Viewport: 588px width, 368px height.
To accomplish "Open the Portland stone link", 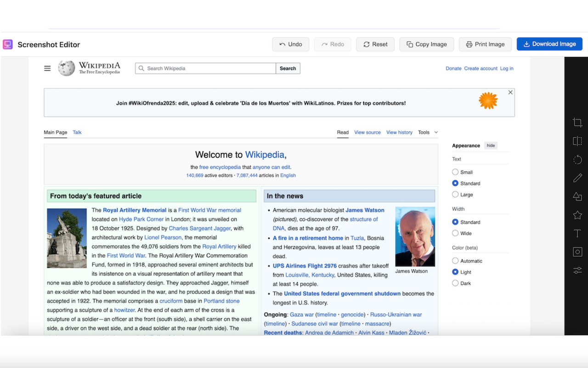I will pyautogui.click(x=221, y=301).
